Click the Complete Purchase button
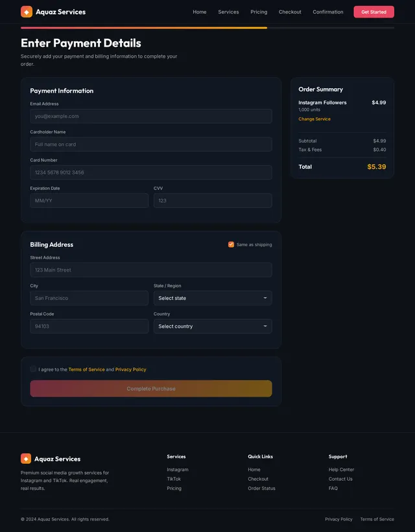This screenshot has height=532, width=415. pyautogui.click(x=151, y=389)
